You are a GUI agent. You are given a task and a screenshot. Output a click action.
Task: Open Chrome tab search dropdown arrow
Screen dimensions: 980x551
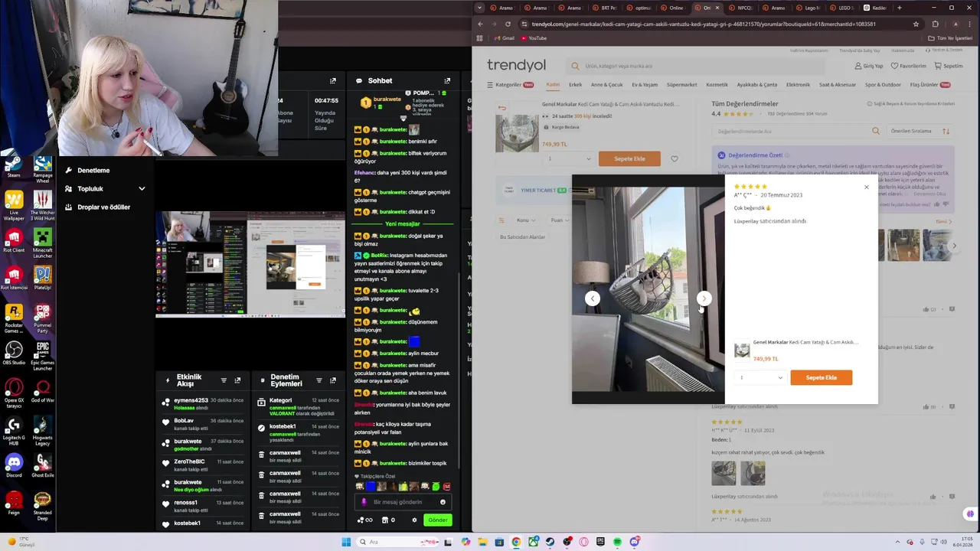[x=479, y=8]
